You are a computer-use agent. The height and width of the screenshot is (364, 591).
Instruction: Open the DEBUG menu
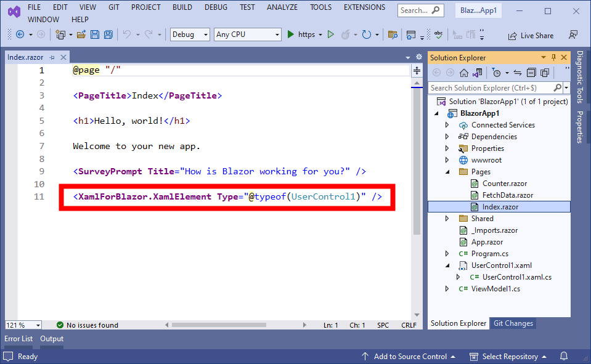(x=216, y=7)
